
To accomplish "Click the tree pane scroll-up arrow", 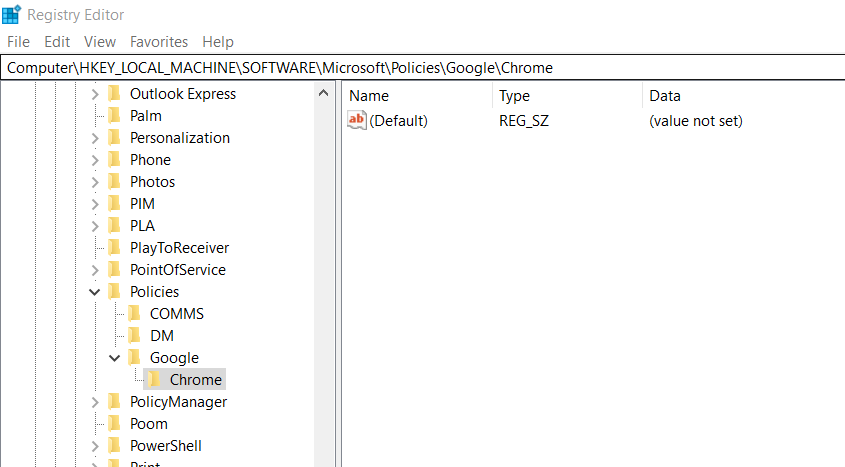I will pyautogui.click(x=323, y=94).
